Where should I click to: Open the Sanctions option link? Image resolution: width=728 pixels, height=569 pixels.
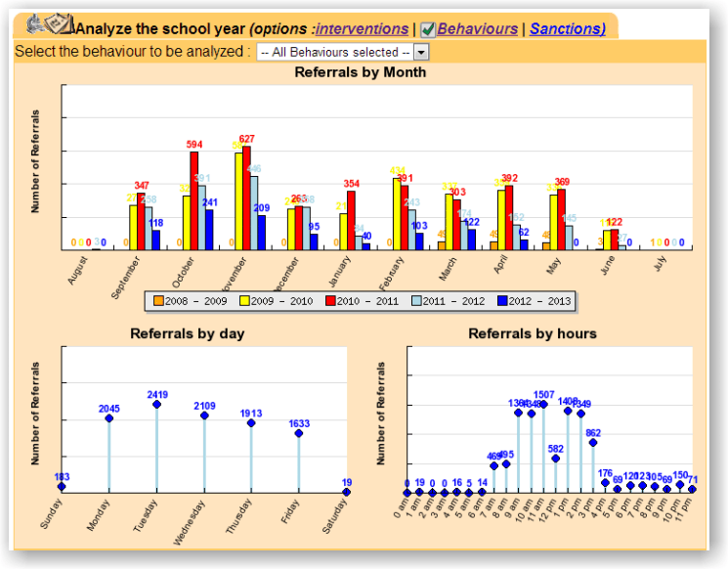pos(568,29)
